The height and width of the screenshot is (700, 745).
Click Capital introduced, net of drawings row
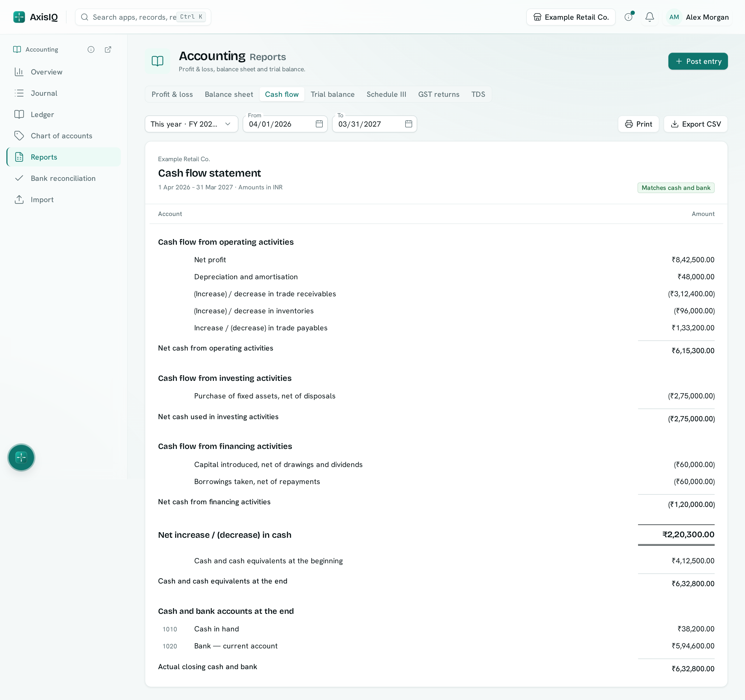(436, 465)
